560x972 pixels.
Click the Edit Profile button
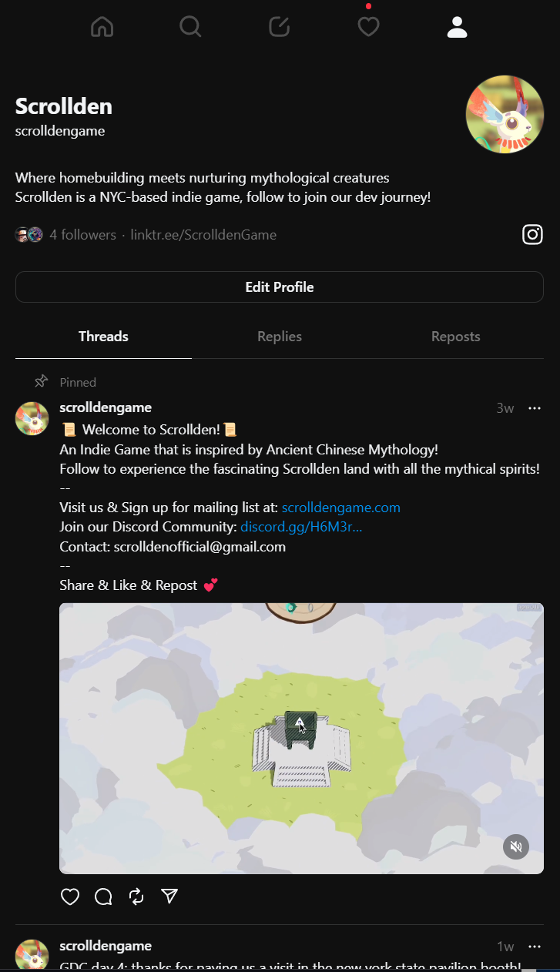(x=280, y=287)
